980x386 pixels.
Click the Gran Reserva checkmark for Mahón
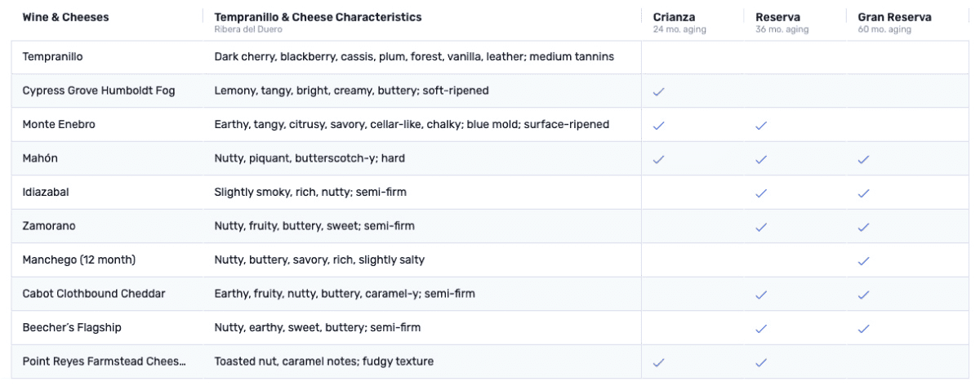863,159
